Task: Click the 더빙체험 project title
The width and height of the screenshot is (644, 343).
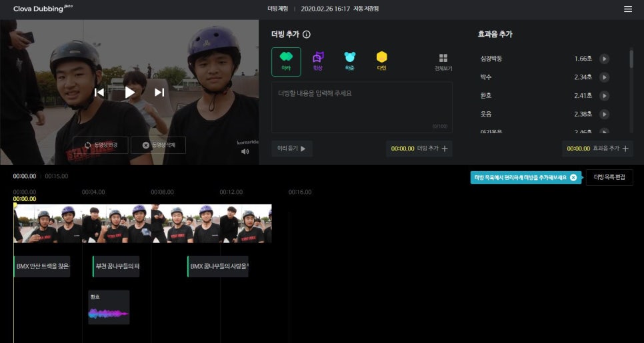Action: pyautogui.click(x=278, y=9)
